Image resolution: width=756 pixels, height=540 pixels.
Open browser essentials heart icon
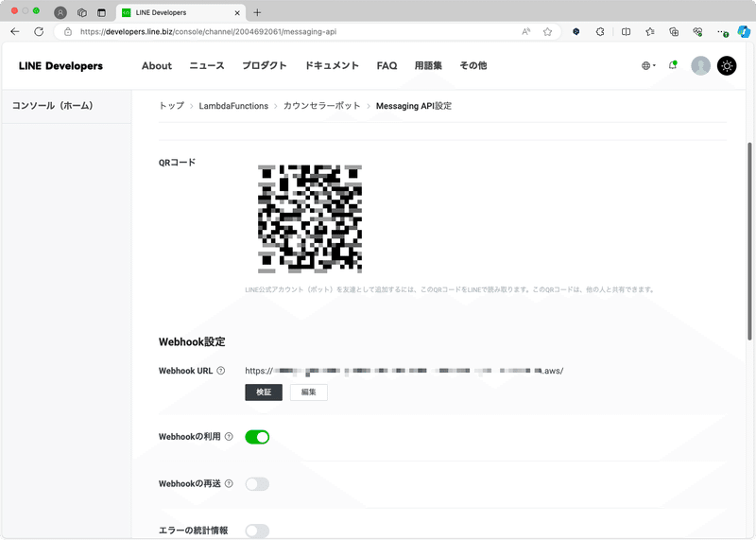[697, 32]
